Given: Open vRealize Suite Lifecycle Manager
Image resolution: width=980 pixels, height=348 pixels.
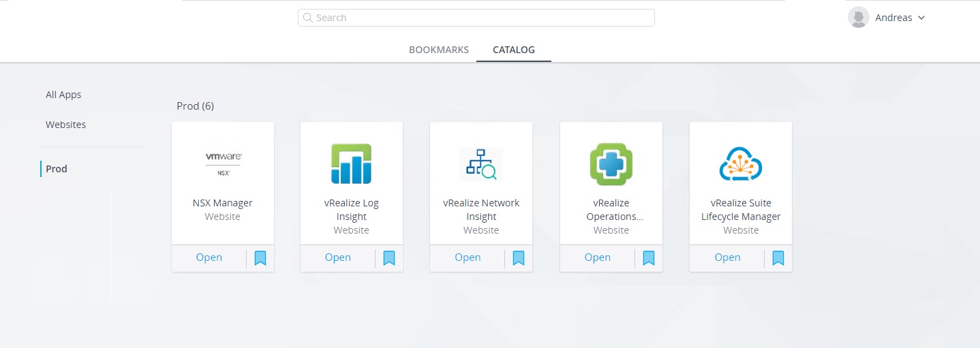Looking at the screenshot, I should (x=727, y=257).
